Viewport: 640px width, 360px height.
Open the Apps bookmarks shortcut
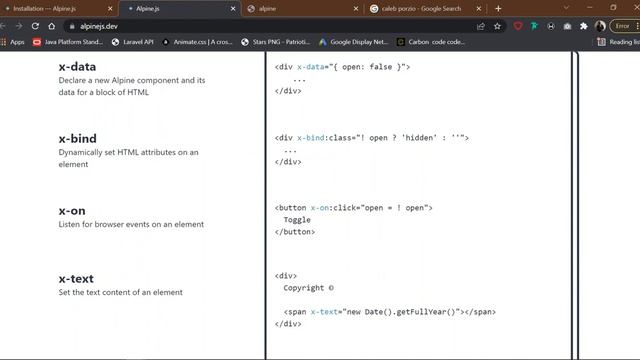click(x=13, y=42)
